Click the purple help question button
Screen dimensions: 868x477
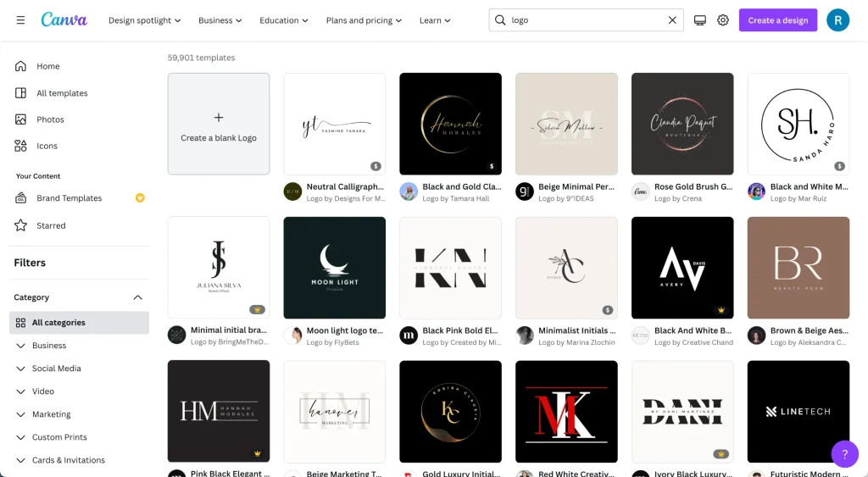(x=844, y=453)
